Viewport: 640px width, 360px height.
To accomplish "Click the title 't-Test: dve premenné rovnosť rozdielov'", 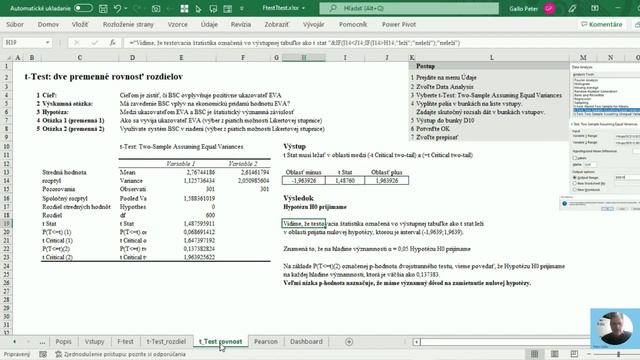I will click(x=104, y=77).
